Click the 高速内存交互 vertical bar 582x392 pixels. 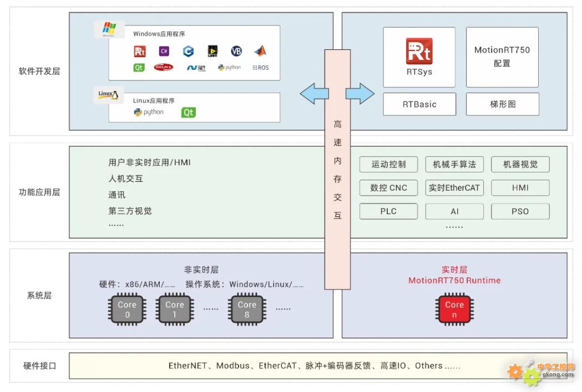tap(337, 169)
